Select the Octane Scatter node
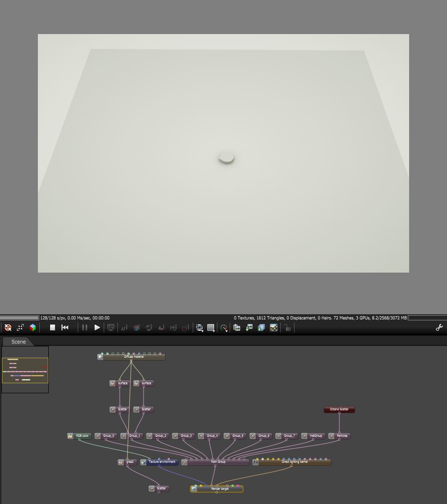Screen dimensions: 447x504 (339, 409)
